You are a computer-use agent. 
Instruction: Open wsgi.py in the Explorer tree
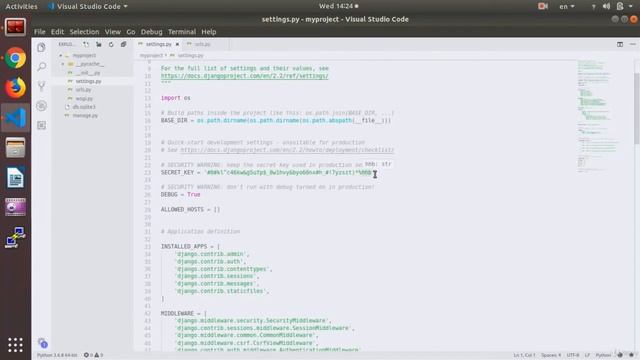[84, 98]
